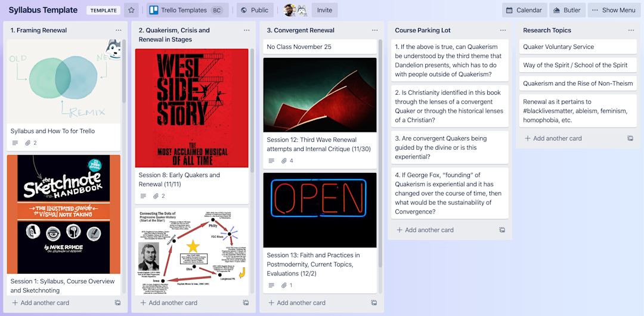Image resolution: width=644 pixels, height=316 pixels.
Task: Open the Calendar power-up
Action: click(525, 10)
